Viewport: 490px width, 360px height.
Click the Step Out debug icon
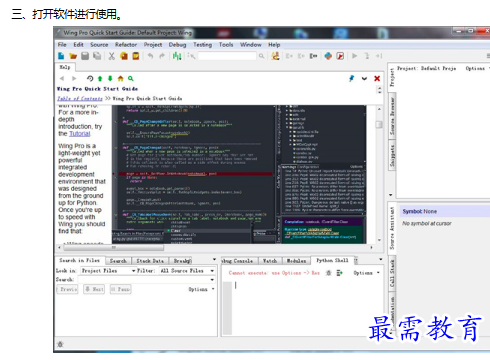379,56
